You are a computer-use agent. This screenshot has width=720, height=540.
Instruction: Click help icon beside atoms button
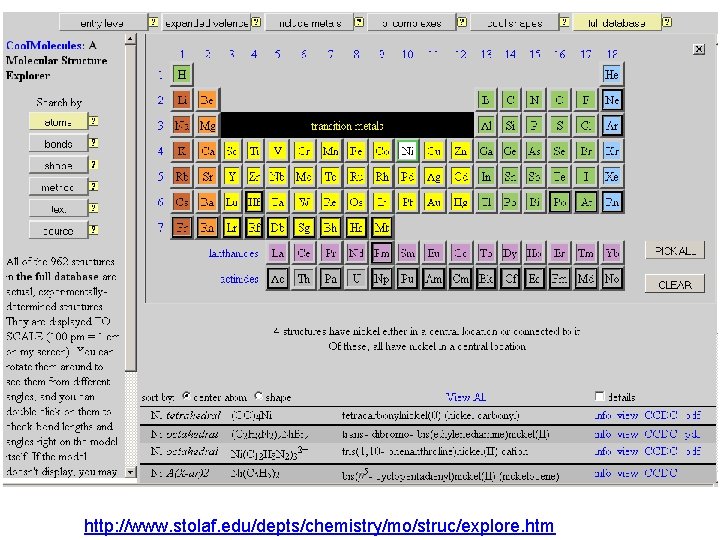point(93,121)
